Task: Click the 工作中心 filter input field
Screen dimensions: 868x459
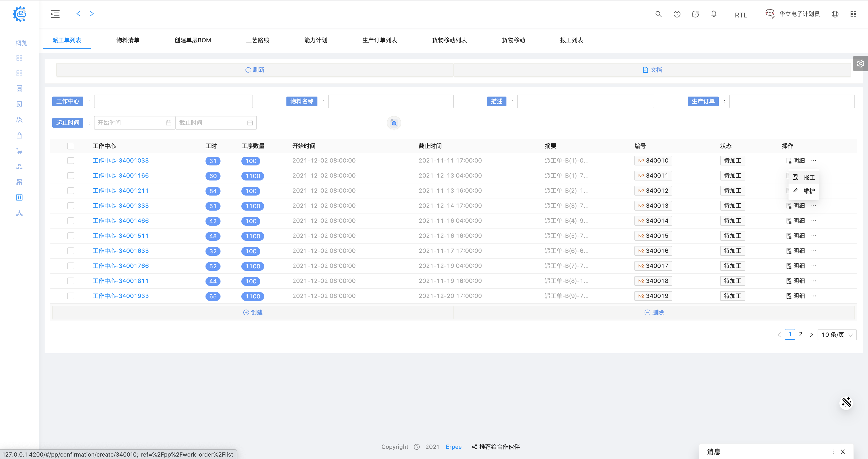Action: click(x=173, y=101)
